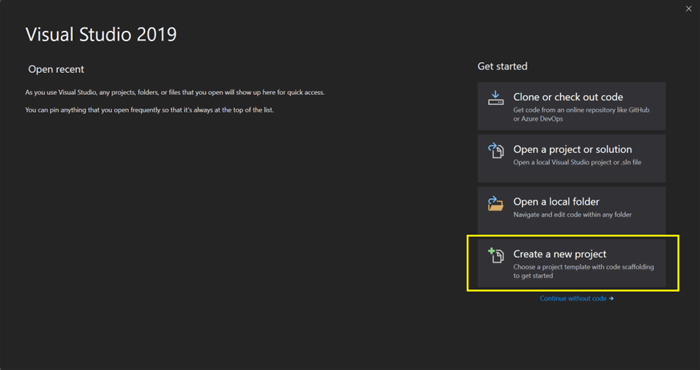Click the download-arrow Clone code icon
The width and height of the screenshot is (700, 370).
(x=496, y=98)
